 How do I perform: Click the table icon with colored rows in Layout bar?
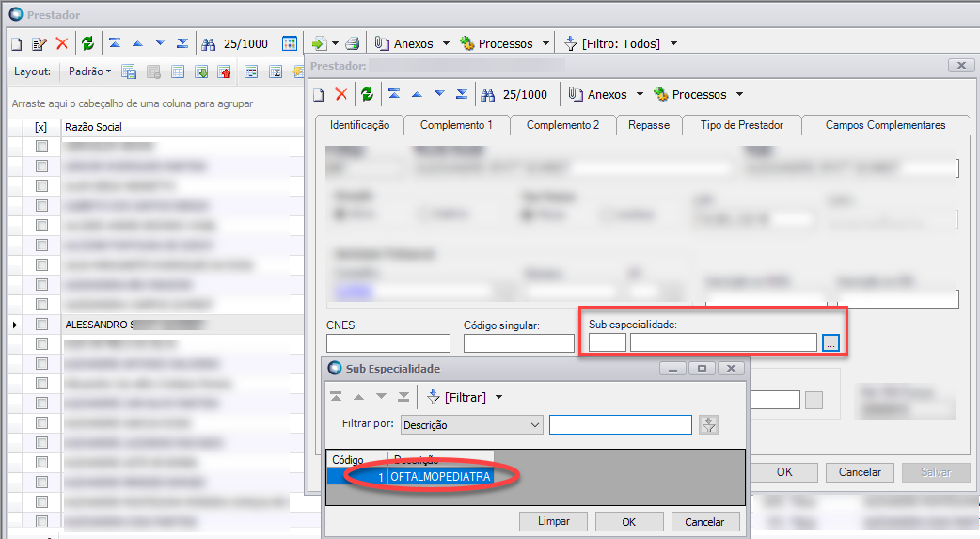pos(251,71)
